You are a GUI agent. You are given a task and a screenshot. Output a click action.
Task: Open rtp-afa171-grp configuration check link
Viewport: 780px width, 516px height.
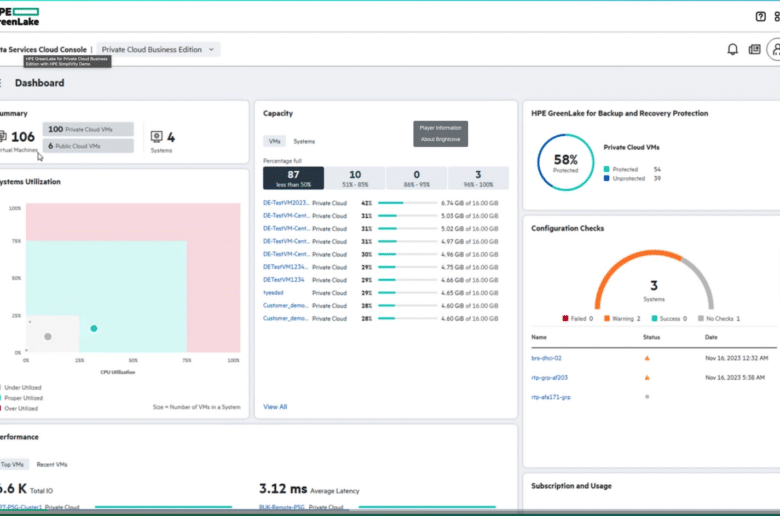tap(551, 397)
